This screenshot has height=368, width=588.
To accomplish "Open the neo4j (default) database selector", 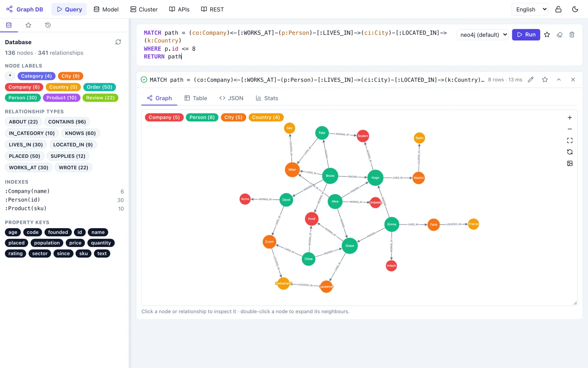I will [x=483, y=35].
